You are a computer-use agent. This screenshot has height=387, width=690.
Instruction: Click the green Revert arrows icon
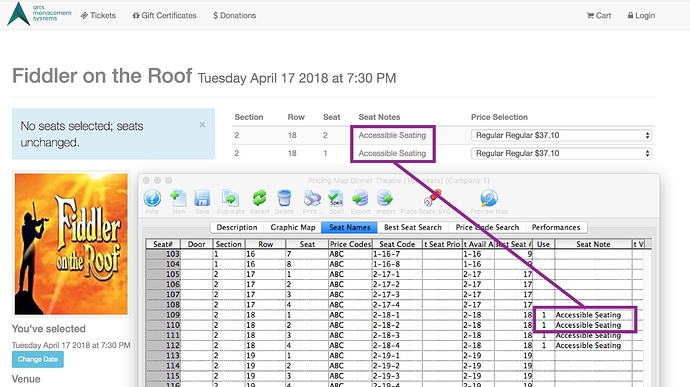click(x=259, y=199)
